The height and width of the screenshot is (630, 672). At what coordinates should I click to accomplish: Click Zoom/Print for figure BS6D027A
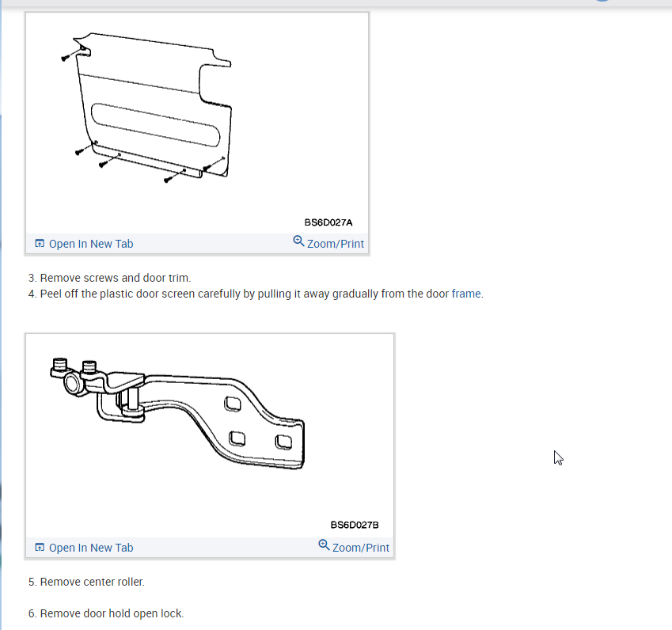pos(328,243)
